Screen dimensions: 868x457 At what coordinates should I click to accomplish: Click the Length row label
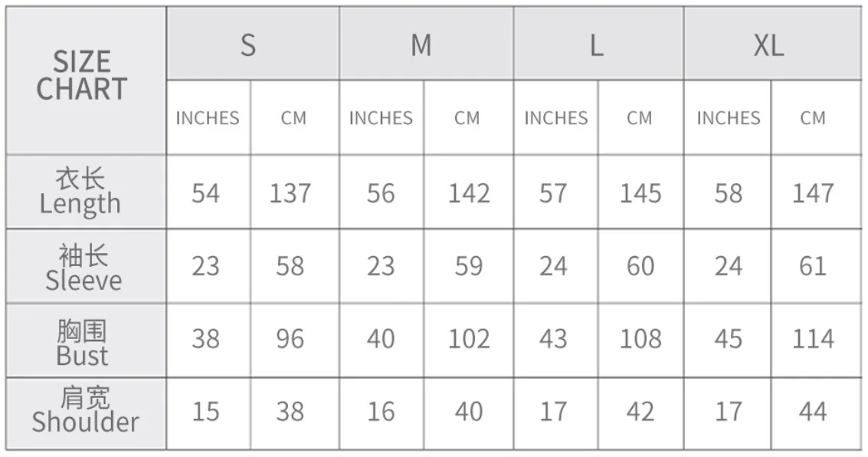coord(81,192)
